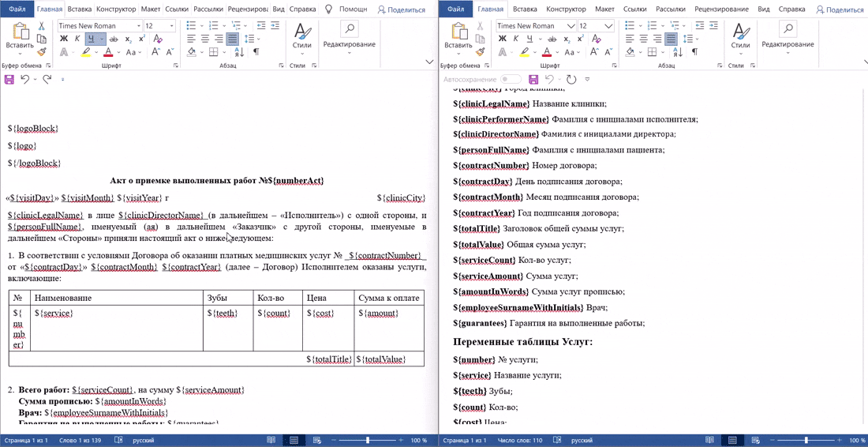This screenshot has height=447, width=868.
Task: Open bullet list dropdown arrow in left window
Action: click(x=201, y=25)
